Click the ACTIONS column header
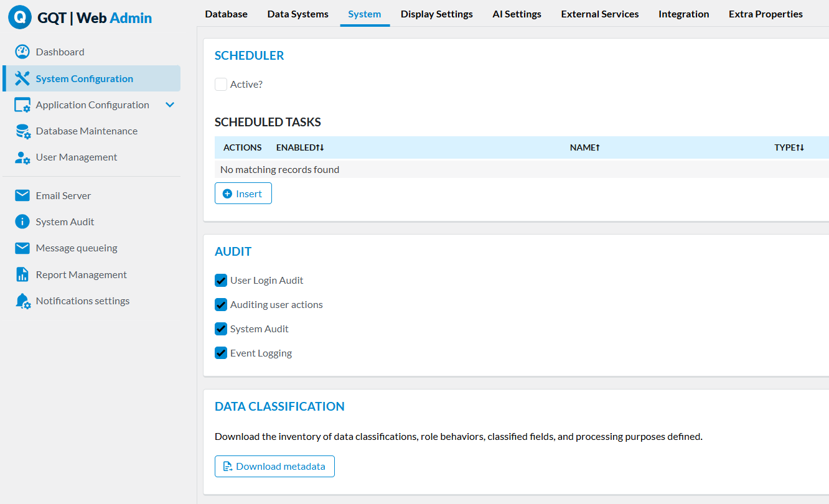The width and height of the screenshot is (829, 504). [243, 147]
